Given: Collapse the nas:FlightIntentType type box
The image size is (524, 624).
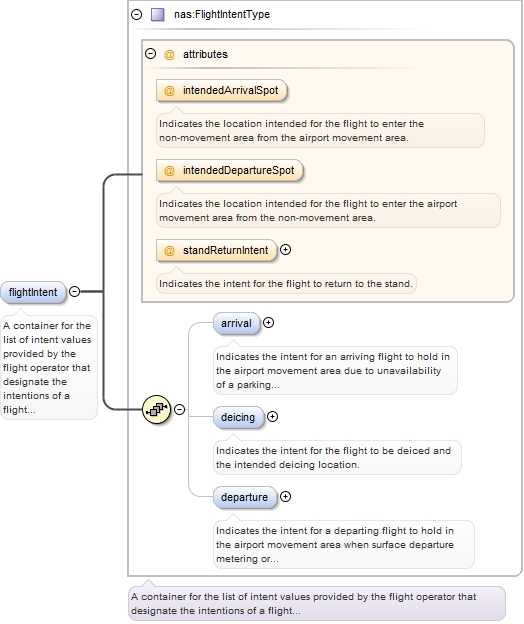Looking at the screenshot, I should pos(136,15).
